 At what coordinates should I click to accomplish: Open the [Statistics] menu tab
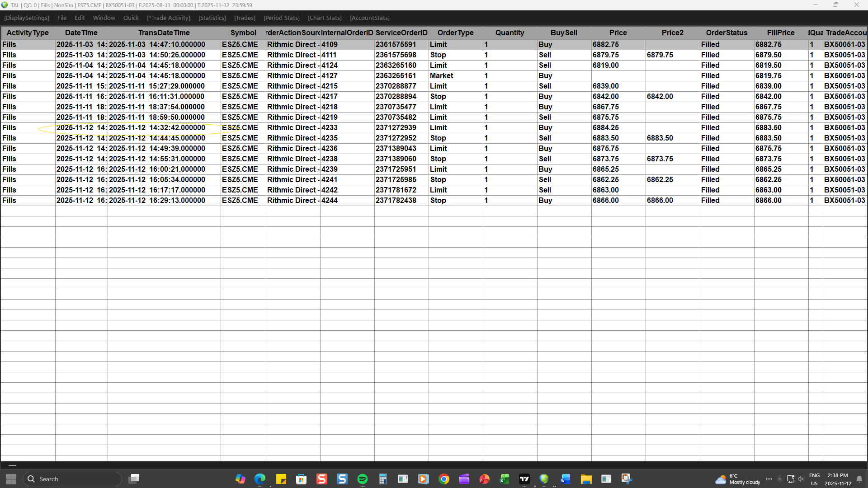pyautogui.click(x=212, y=18)
